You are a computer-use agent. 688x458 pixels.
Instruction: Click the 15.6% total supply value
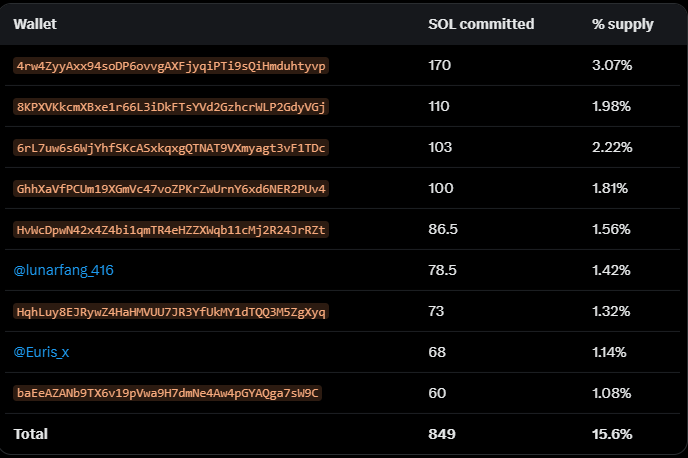[612, 434]
